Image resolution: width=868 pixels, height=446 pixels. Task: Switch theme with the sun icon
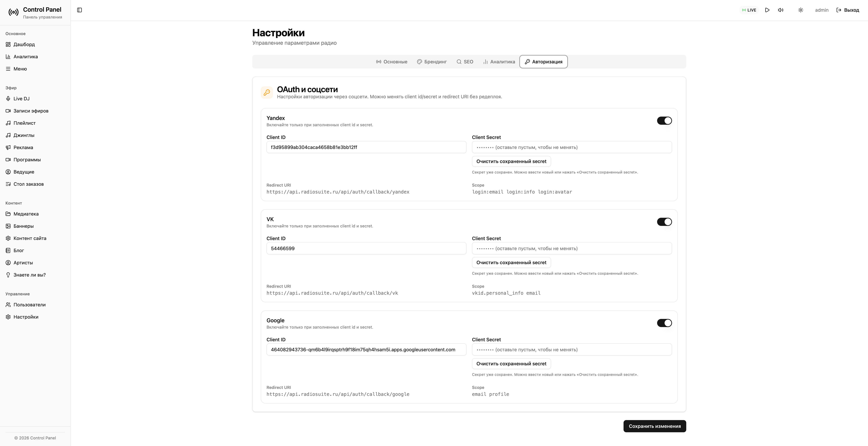[x=801, y=10]
